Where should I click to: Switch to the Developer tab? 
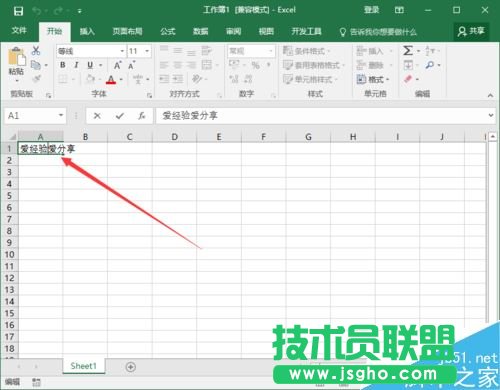[307, 32]
